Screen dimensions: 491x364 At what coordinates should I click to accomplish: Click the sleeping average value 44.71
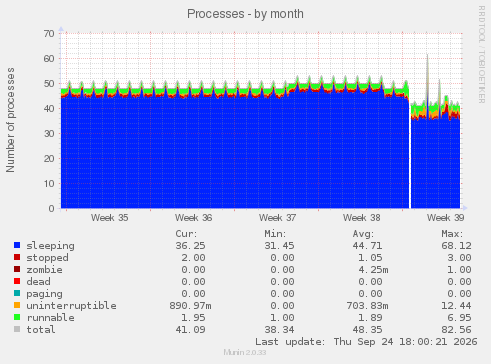368,246
